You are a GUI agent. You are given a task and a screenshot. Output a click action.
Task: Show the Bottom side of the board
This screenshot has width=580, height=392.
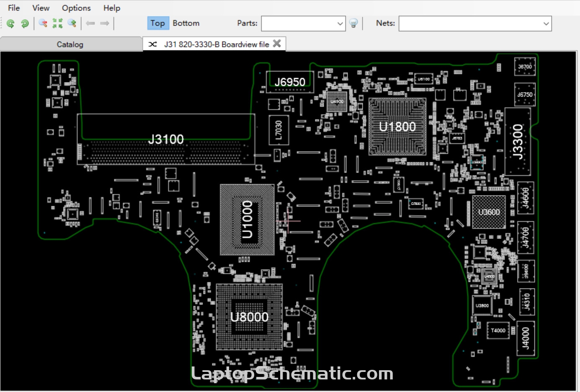click(186, 23)
